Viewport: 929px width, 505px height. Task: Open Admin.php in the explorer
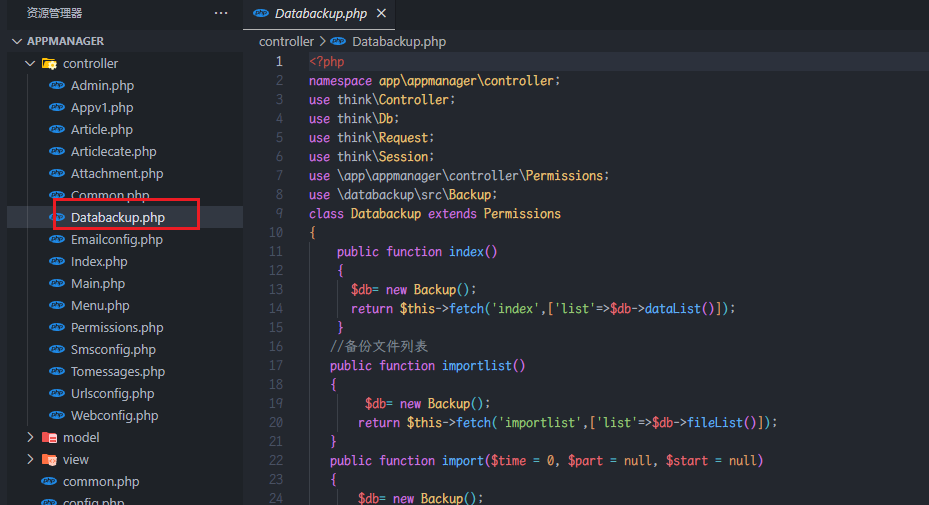point(102,85)
